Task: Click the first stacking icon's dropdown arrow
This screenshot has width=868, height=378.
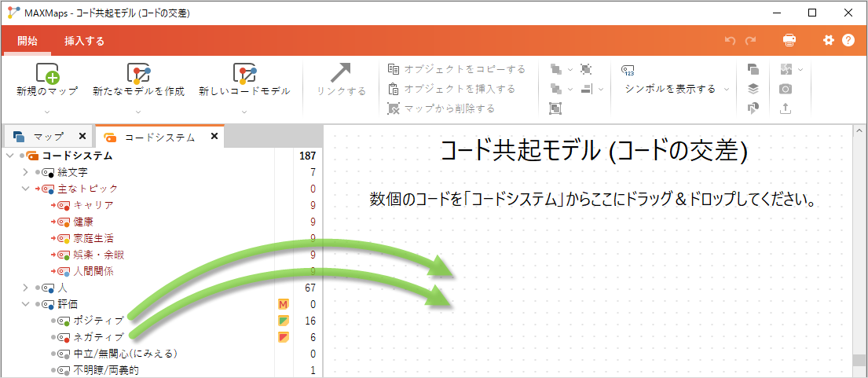Action: tap(570, 70)
